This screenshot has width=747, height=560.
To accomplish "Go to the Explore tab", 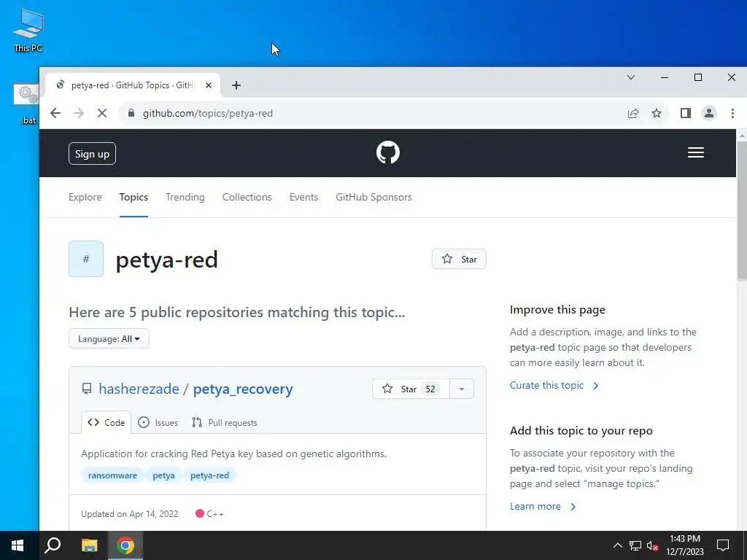I will point(85,197).
